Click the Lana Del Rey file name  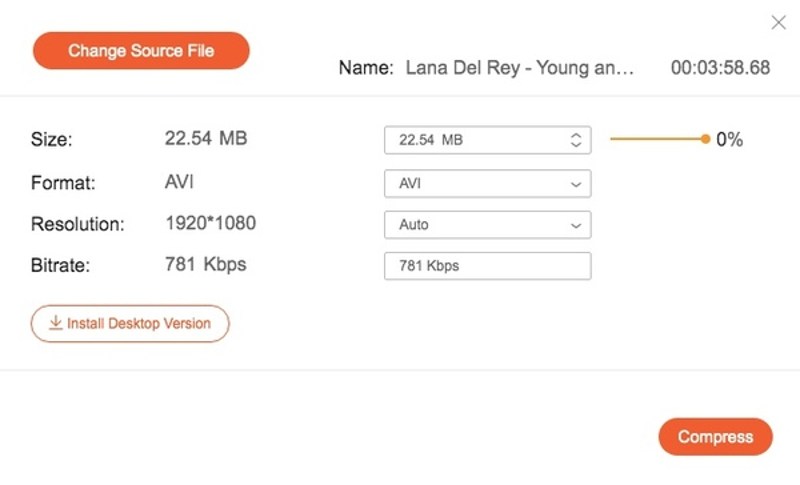519,68
